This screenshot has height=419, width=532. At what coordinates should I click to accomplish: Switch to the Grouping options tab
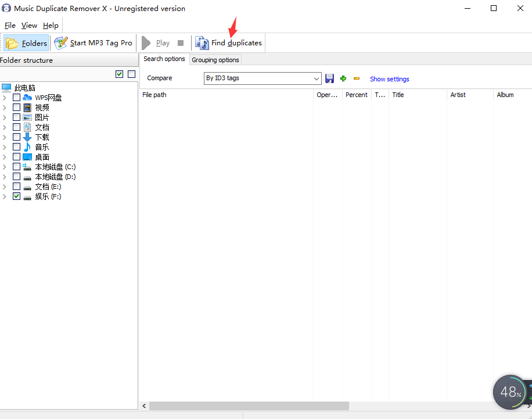tap(215, 60)
